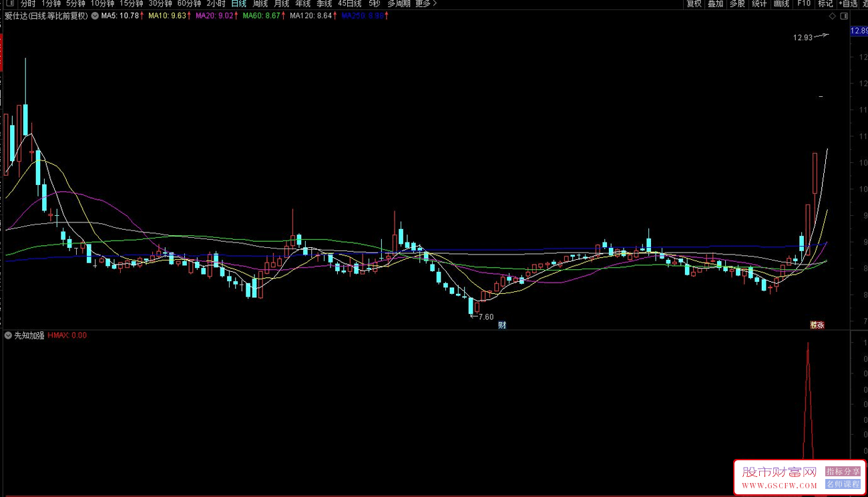
Task: Click the highlighted 12.89 price on axis
Action: 859,31
